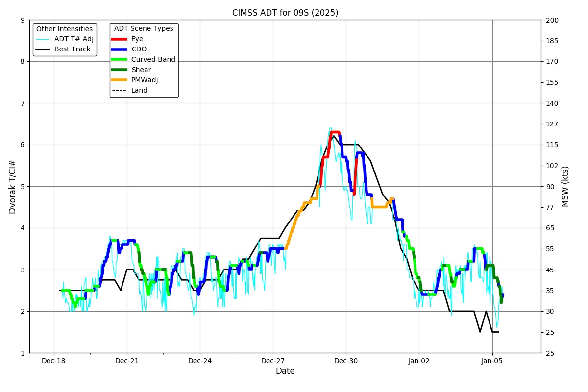
Task: Click the MSW (kts) axis label
Action: [565, 186]
